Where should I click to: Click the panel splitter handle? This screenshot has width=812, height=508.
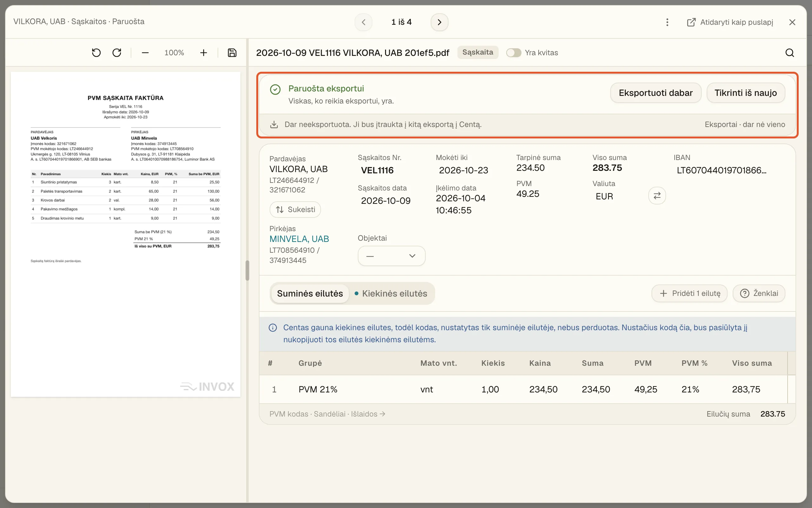pos(247,271)
